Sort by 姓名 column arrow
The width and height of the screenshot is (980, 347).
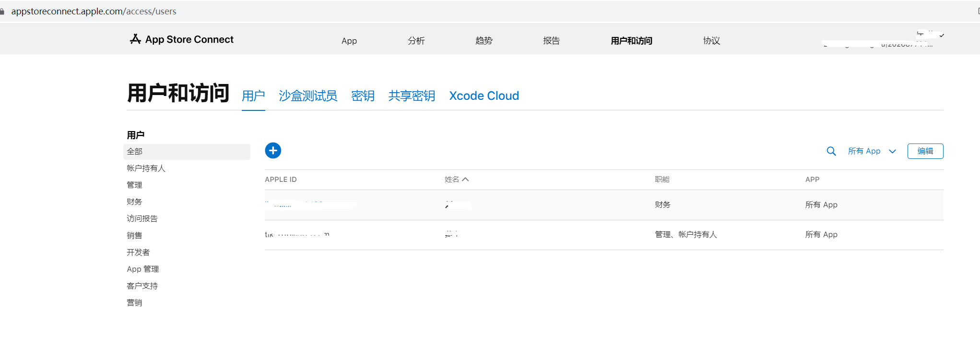click(x=465, y=179)
